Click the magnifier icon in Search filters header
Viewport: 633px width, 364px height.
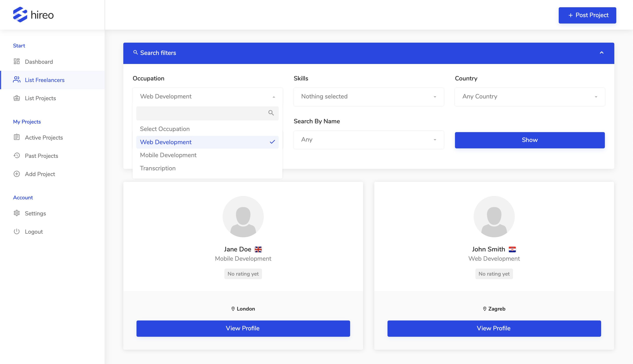point(135,52)
